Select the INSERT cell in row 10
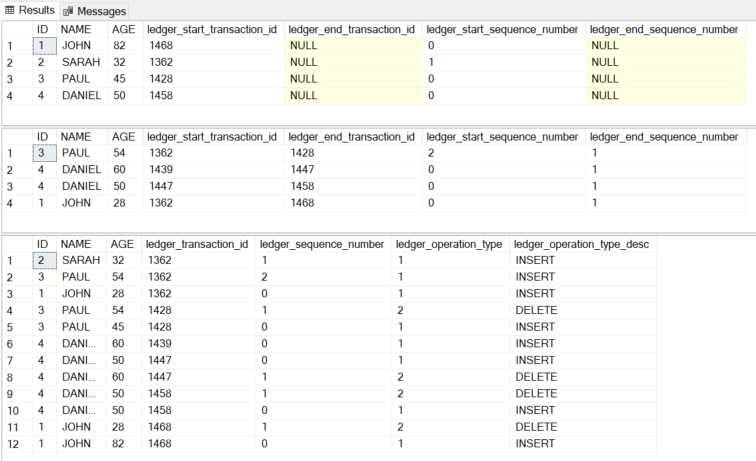This screenshot has width=756, height=461. (x=583, y=410)
